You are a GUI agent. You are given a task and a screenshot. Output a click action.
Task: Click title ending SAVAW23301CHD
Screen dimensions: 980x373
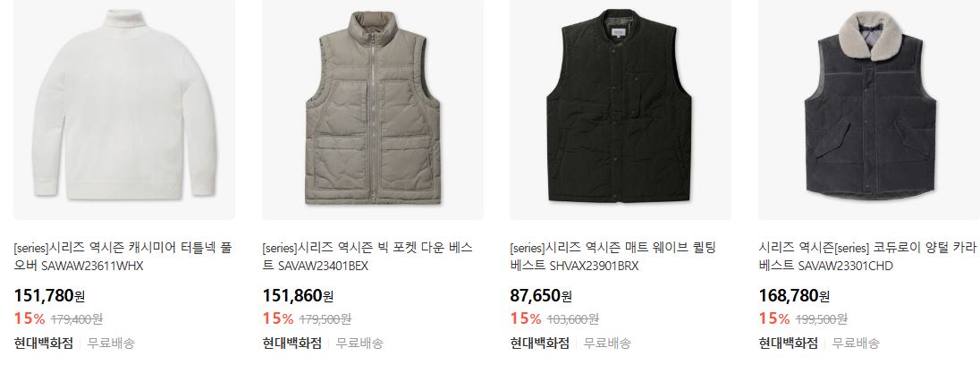pos(867,257)
